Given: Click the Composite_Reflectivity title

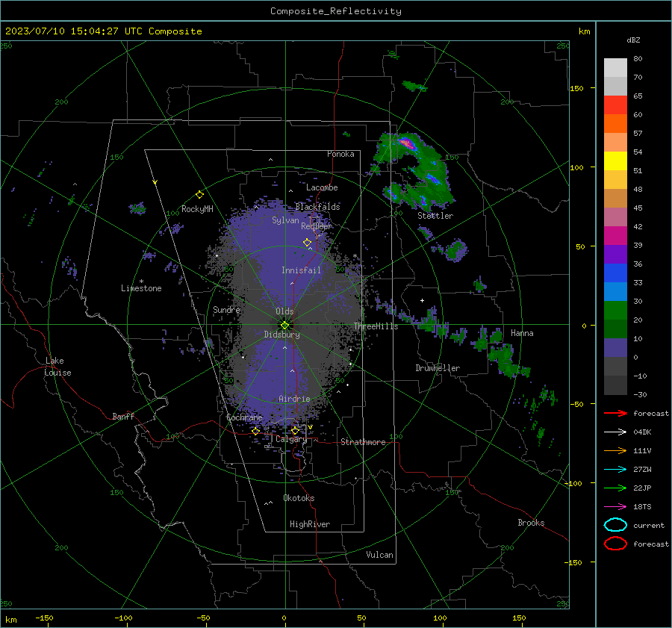Looking at the screenshot, I should [x=335, y=11].
